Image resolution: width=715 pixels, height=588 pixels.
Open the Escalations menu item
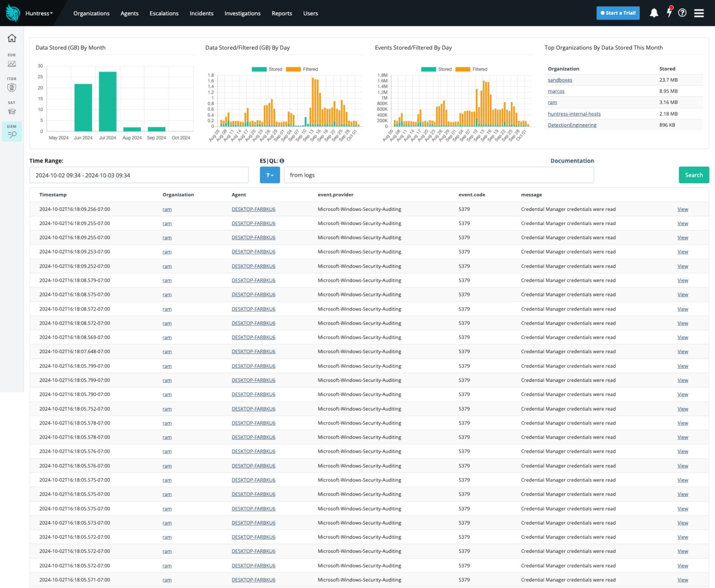[164, 13]
